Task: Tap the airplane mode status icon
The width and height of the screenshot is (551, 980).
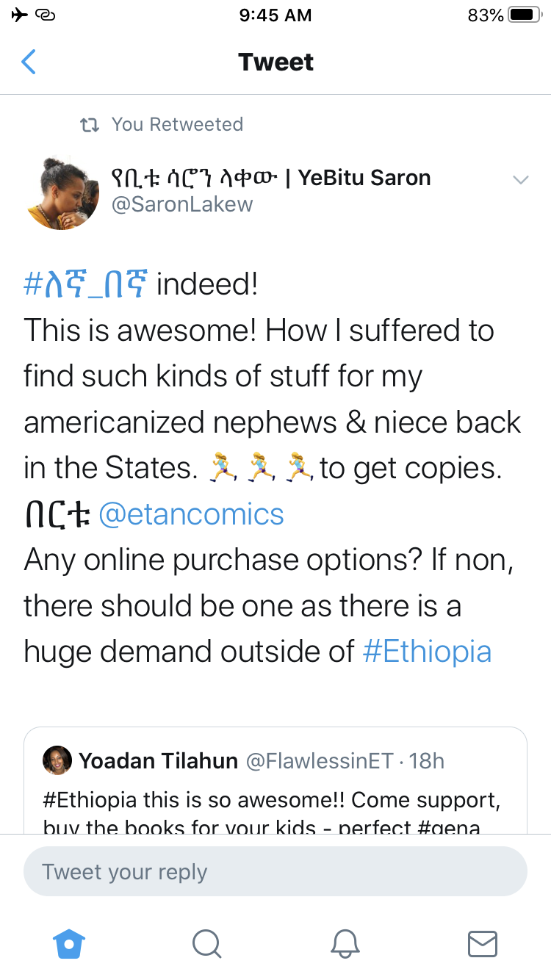Action: pyautogui.click(x=20, y=15)
